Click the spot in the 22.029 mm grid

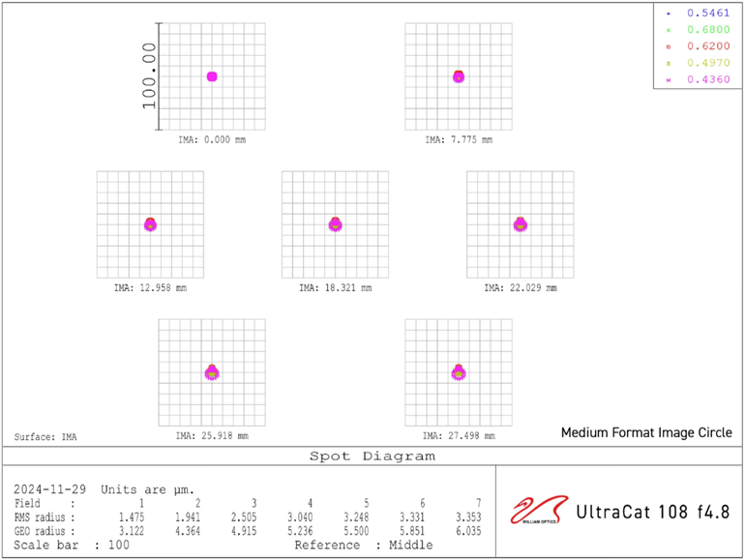tap(521, 224)
